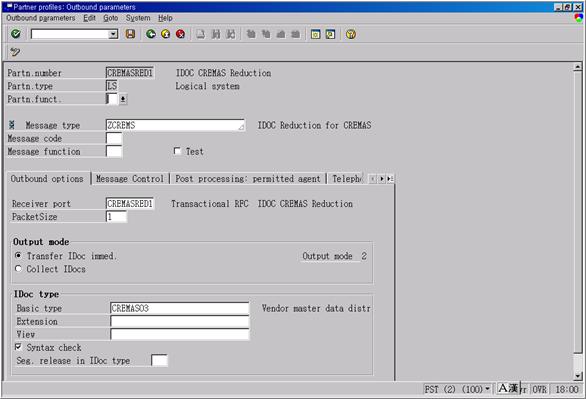The image size is (586, 399).
Task: Click the Find binoculars icon
Action: click(x=216, y=34)
